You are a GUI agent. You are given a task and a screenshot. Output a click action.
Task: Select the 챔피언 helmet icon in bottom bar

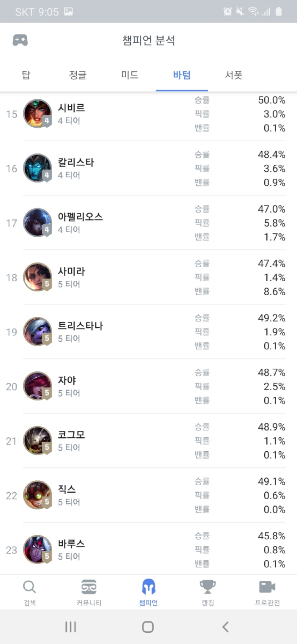(x=148, y=586)
